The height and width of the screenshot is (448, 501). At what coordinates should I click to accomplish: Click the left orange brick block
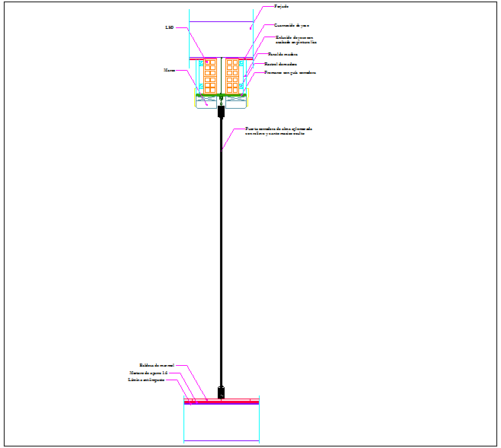coord(211,76)
